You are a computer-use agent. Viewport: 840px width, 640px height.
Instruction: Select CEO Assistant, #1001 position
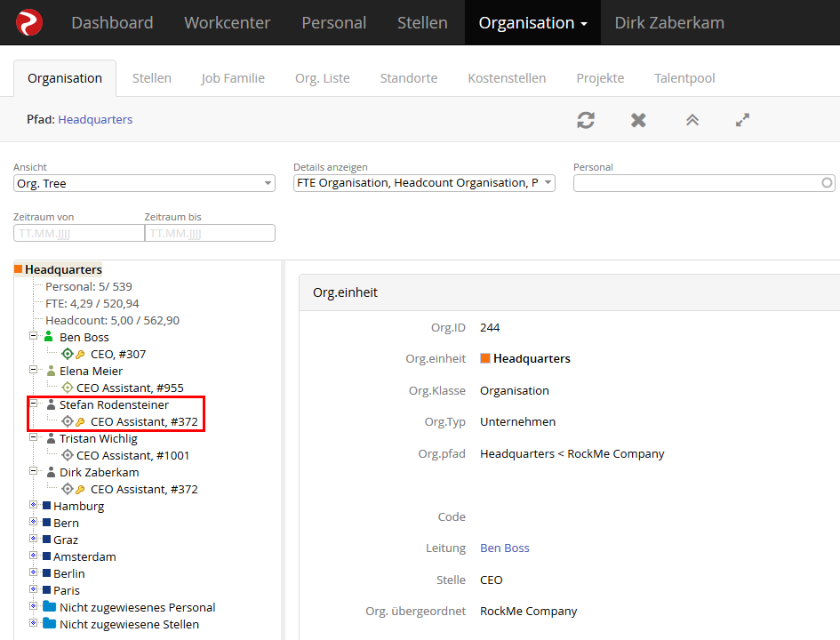[132, 455]
